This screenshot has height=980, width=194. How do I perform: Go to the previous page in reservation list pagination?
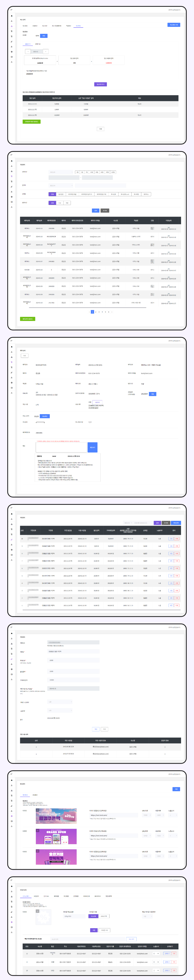tap(90, 312)
